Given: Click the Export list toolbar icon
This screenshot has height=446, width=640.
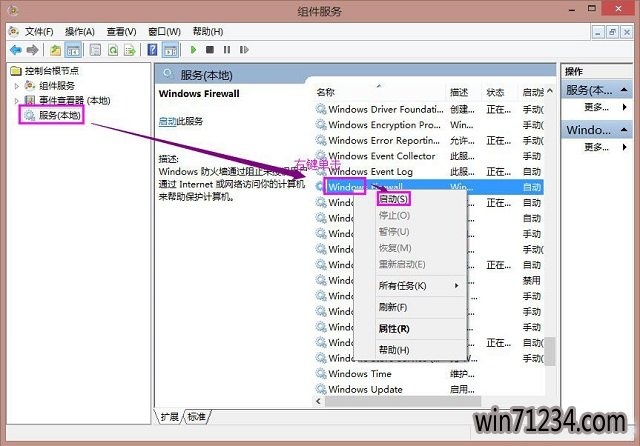Looking at the screenshot, I should pyautogui.click(x=130, y=50).
